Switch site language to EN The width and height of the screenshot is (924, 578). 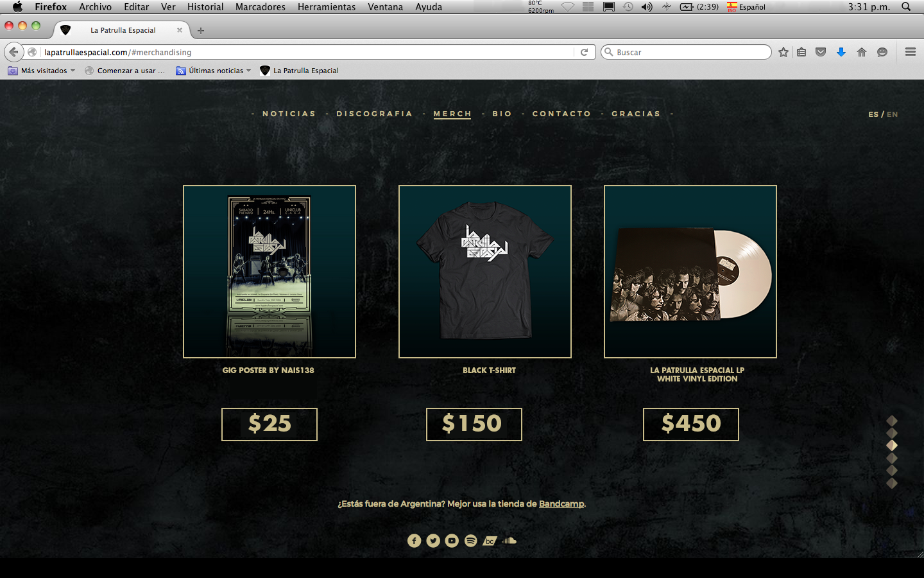893,114
